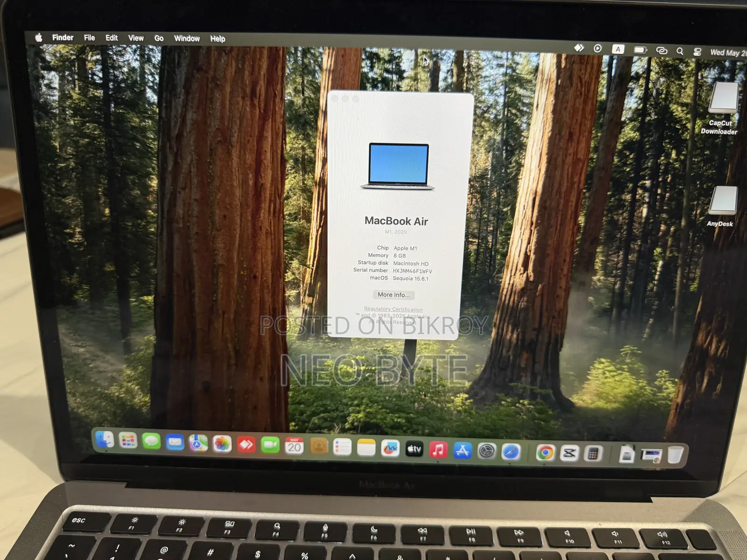The height and width of the screenshot is (560, 747).
Task: Click the serial number HXJNM46F1WFV
Action: pyautogui.click(x=412, y=271)
